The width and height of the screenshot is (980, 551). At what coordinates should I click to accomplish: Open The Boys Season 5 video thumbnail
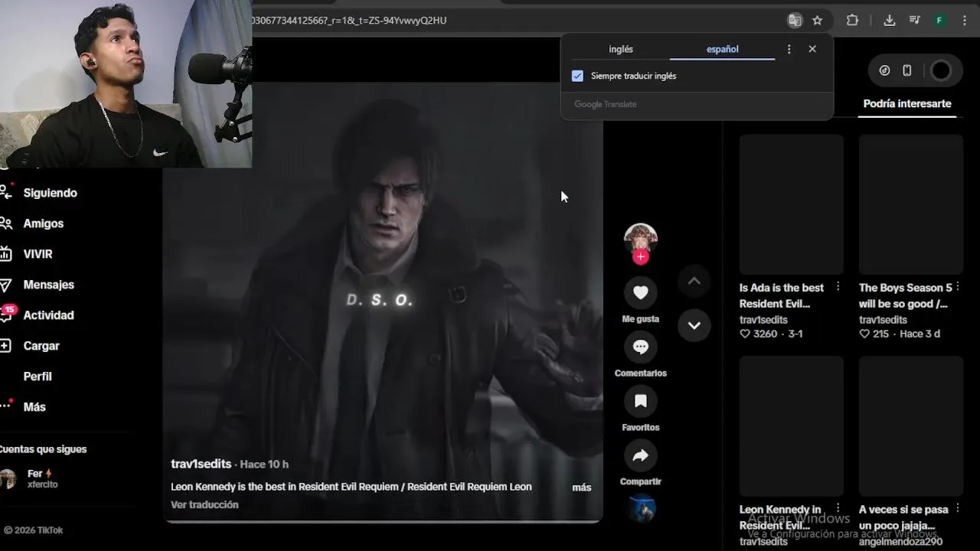(911, 204)
